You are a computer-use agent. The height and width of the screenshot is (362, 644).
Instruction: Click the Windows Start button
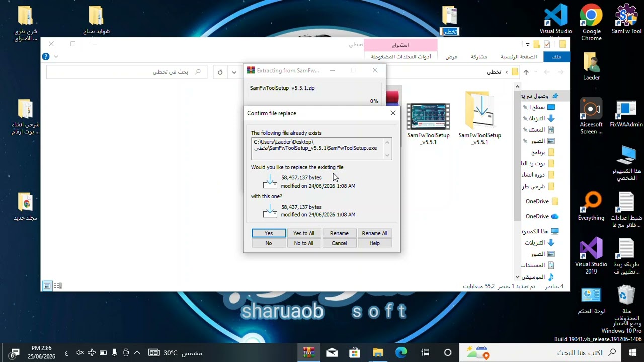pyautogui.click(x=632, y=353)
